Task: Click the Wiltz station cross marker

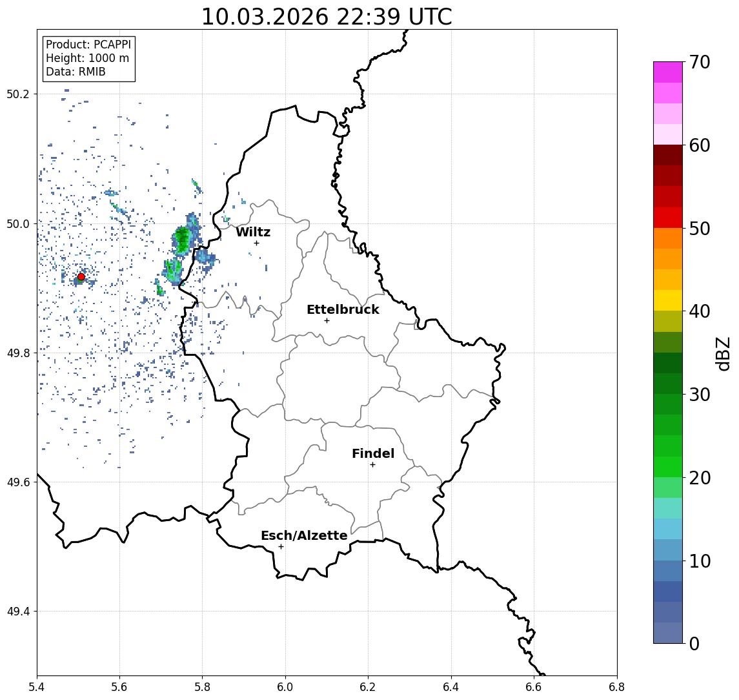Action: coord(256,243)
